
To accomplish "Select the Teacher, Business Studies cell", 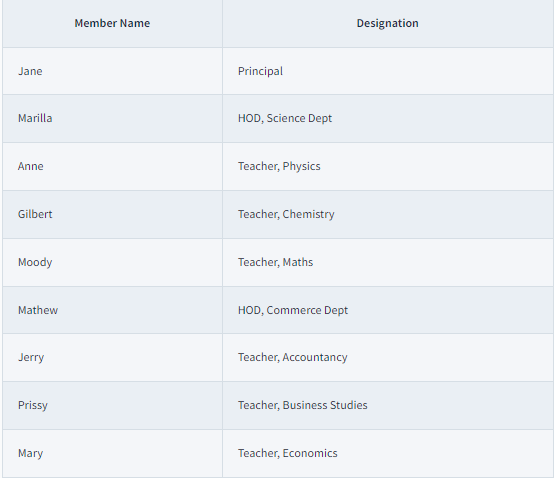I will click(388, 406).
